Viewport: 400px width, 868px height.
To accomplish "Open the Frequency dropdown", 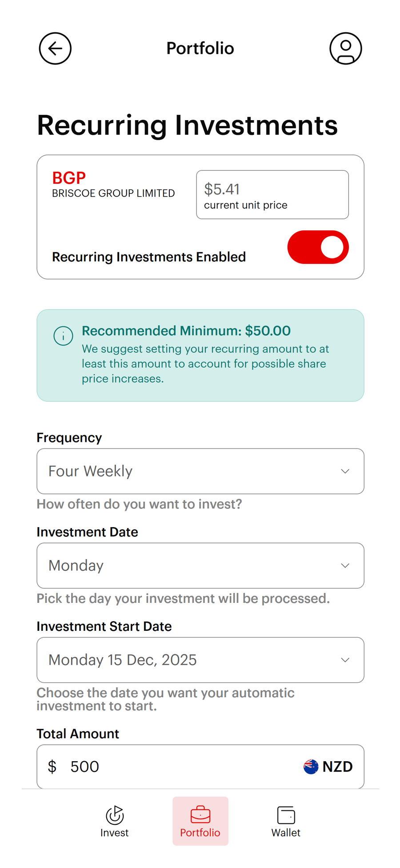I will [200, 471].
